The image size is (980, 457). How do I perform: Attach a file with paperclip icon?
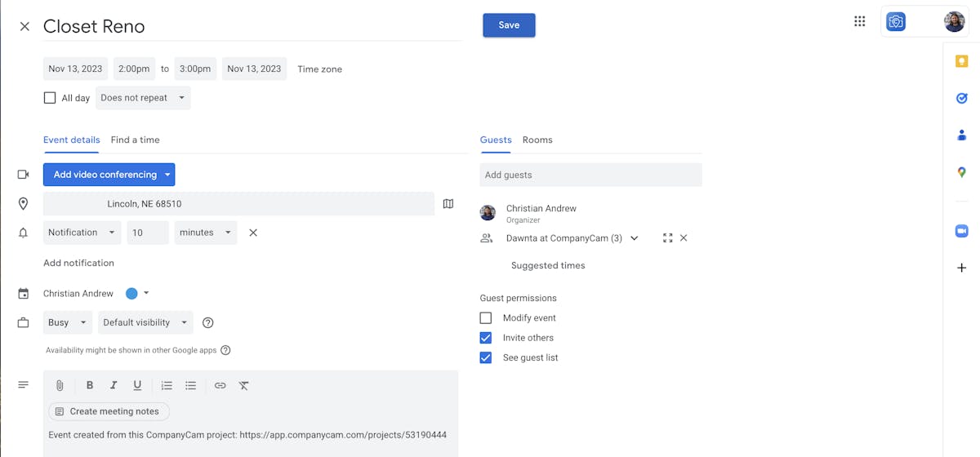click(60, 385)
